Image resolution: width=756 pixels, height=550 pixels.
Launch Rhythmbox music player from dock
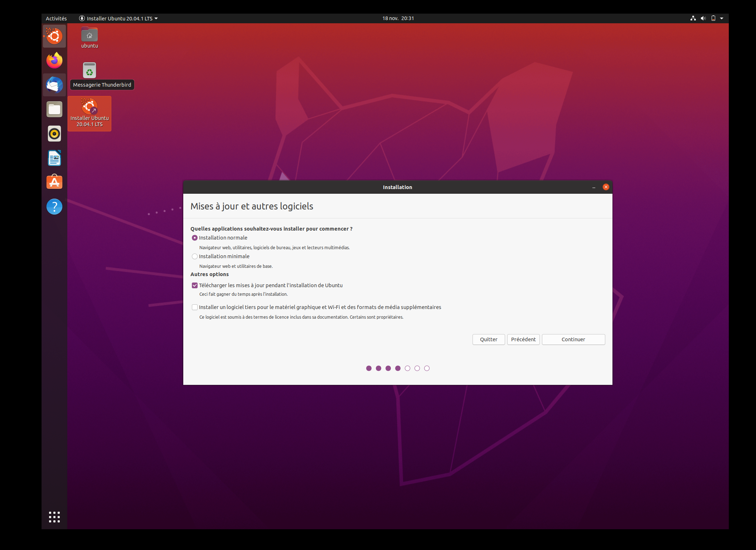[x=54, y=134]
